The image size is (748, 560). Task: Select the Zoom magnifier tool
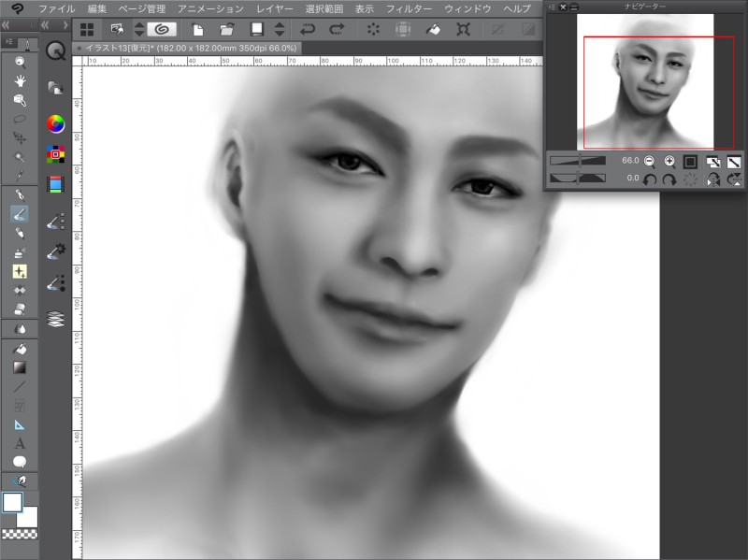pos(20,62)
